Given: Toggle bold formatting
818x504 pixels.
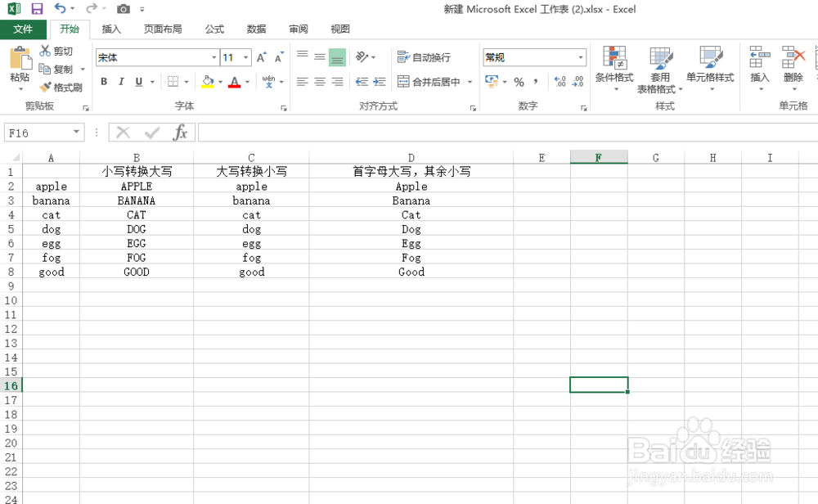Looking at the screenshot, I should coord(103,81).
